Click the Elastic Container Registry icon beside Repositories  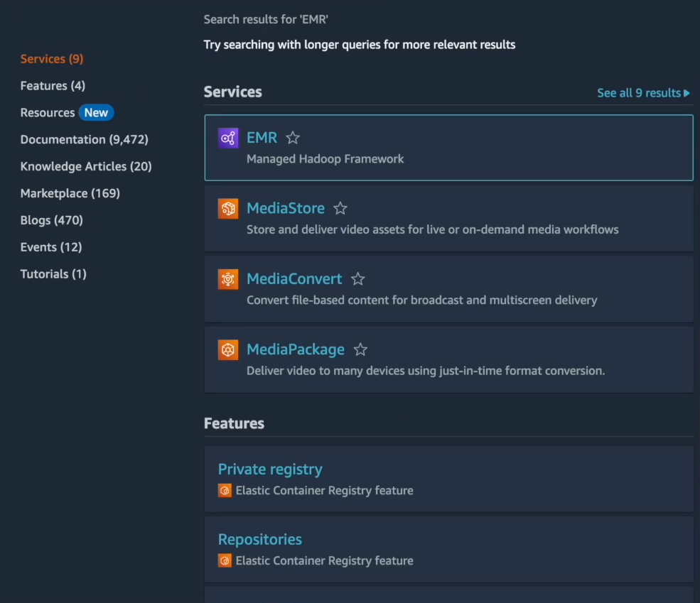tap(225, 560)
